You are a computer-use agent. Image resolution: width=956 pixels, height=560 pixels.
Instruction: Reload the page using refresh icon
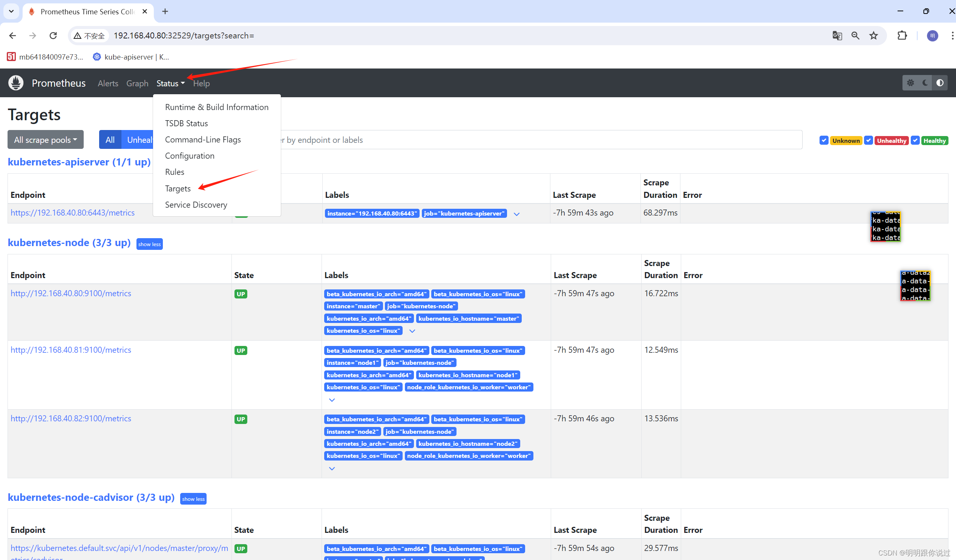pos(53,36)
